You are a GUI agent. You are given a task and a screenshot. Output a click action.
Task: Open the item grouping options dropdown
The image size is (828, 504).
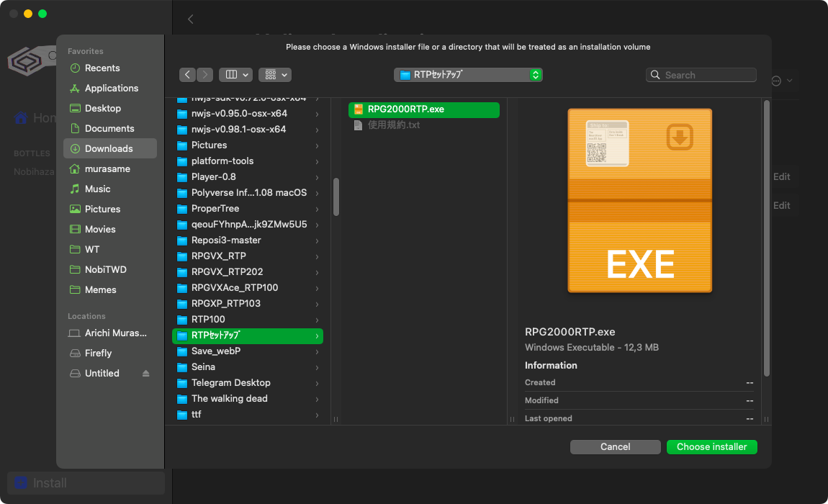pos(274,75)
